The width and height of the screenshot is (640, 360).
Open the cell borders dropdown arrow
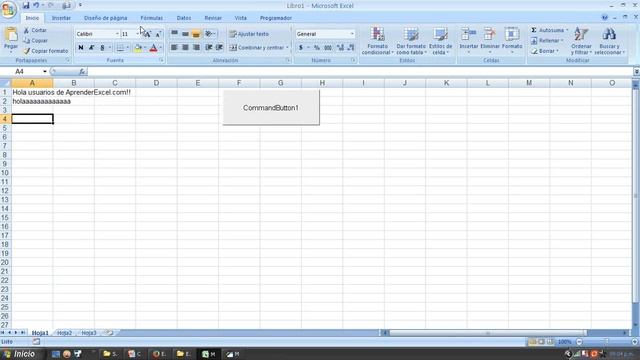[x=127, y=48]
